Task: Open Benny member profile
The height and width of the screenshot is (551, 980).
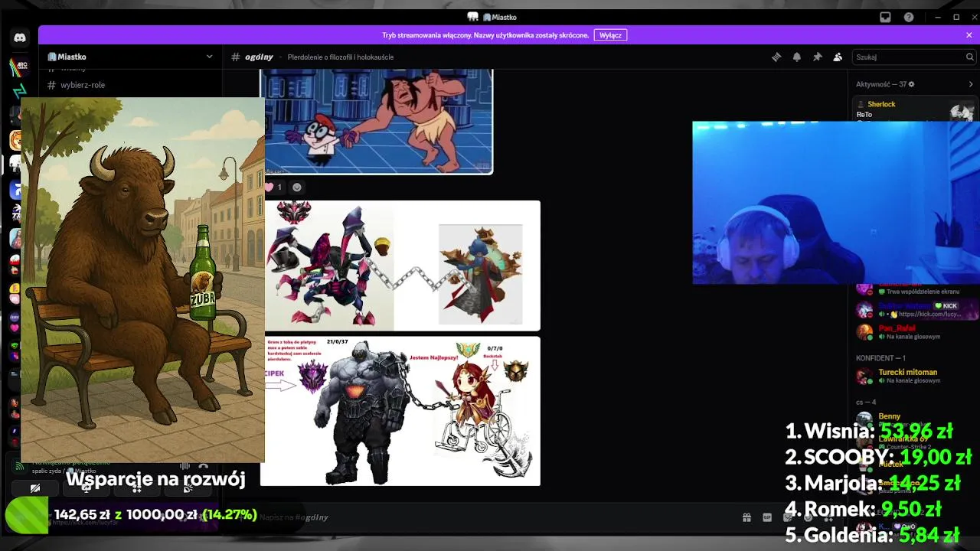Action: pyautogui.click(x=916, y=419)
